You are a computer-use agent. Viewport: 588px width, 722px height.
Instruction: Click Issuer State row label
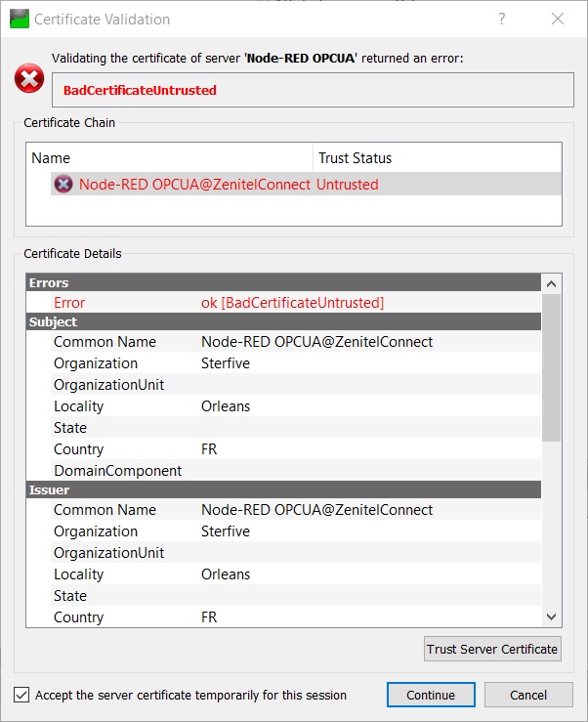tap(70, 596)
